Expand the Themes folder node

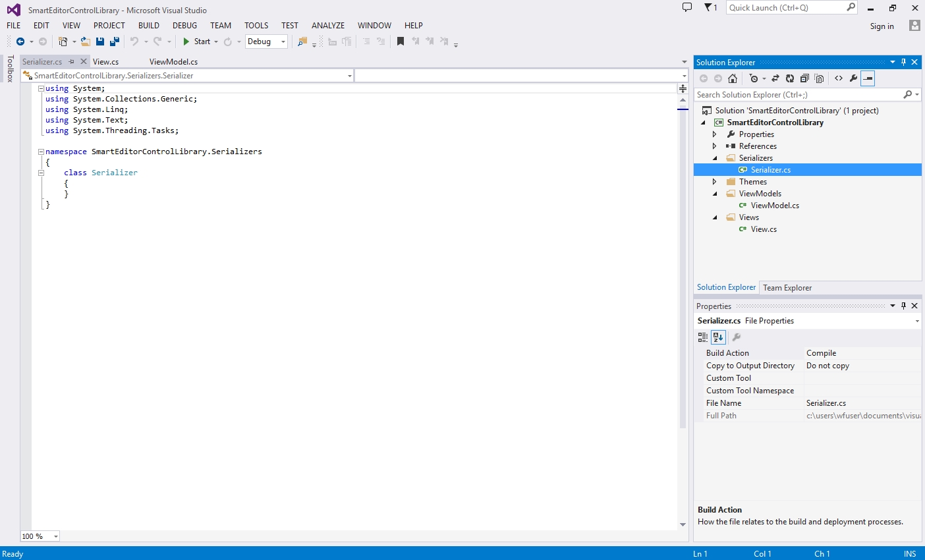point(715,182)
